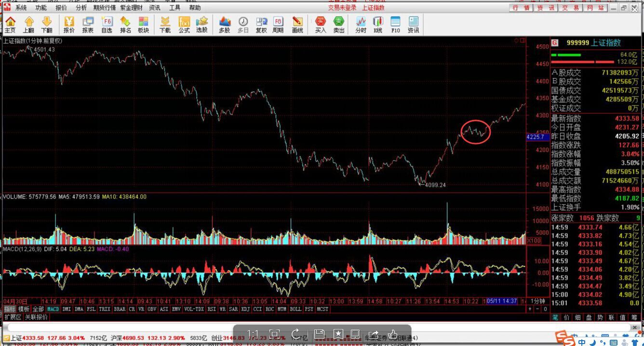Toggle the MACD indicator tab

[x=53, y=309]
